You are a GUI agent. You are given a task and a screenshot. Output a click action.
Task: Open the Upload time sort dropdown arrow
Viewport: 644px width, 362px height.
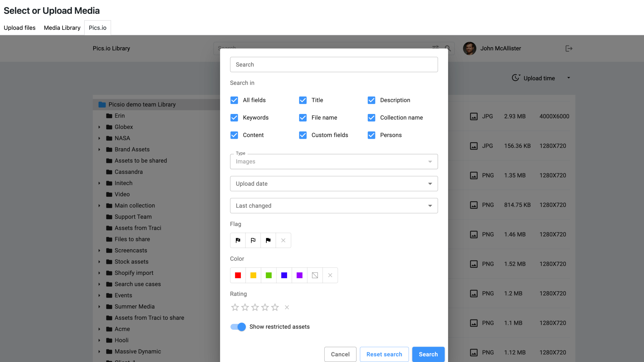[569, 78]
